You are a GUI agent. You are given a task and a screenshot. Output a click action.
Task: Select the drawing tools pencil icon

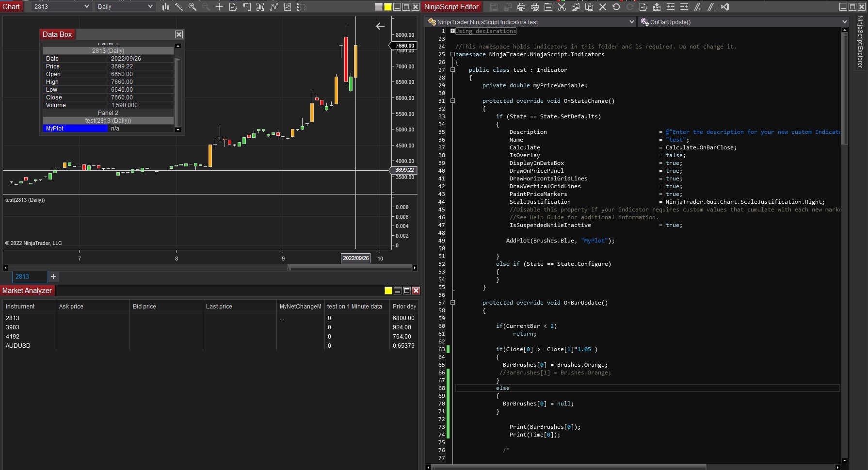(x=179, y=7)
